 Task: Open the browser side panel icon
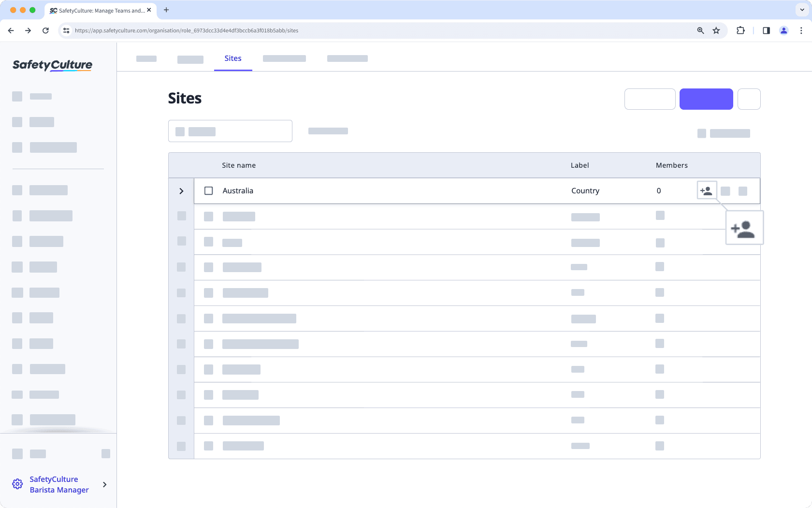point(766,30)
